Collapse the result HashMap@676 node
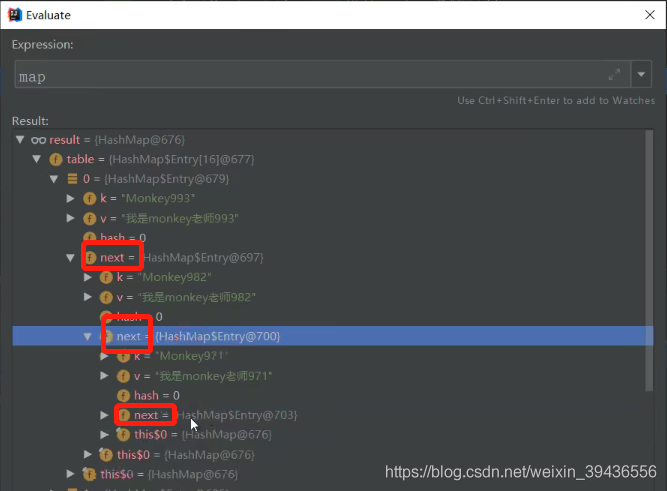The image size is (667, 491). click(20, 140)
